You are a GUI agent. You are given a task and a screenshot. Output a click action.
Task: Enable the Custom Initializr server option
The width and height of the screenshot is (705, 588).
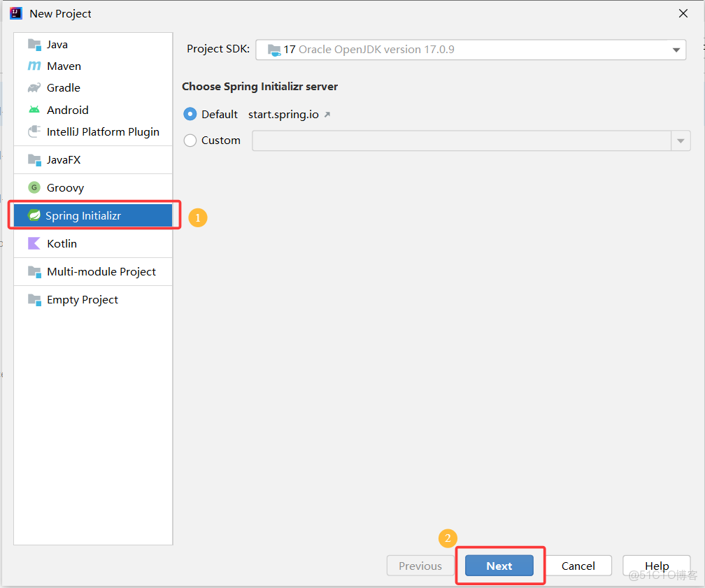point(189,140)
